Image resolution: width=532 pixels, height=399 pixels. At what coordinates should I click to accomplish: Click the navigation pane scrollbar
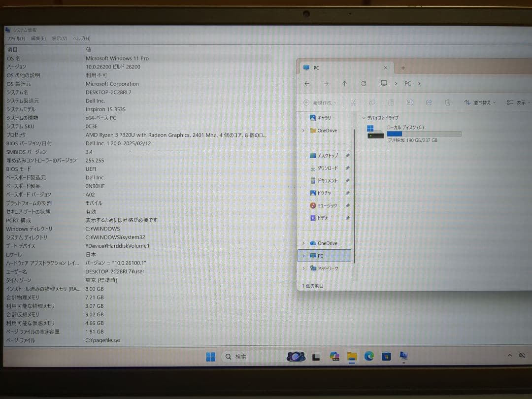pyautogui.click(x=354, y=196)
